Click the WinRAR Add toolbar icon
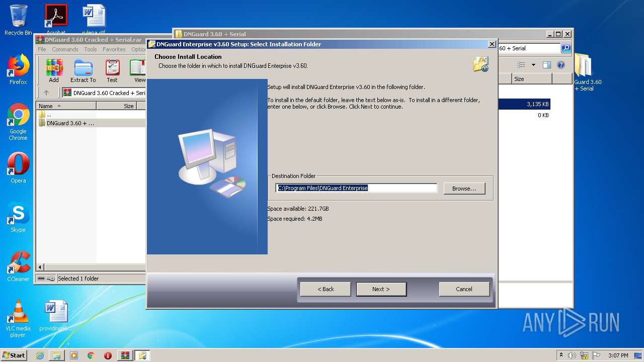 (x=54, y=71)
